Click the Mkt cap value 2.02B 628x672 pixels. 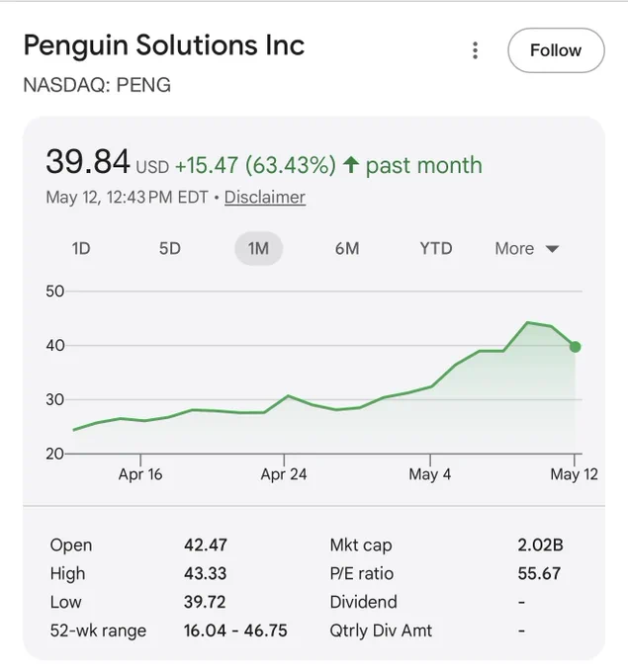pos(540,546)
